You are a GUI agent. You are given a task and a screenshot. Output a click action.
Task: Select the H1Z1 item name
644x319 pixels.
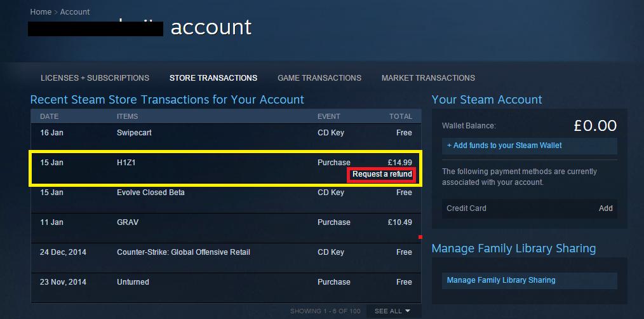click(x=126, y=163)
